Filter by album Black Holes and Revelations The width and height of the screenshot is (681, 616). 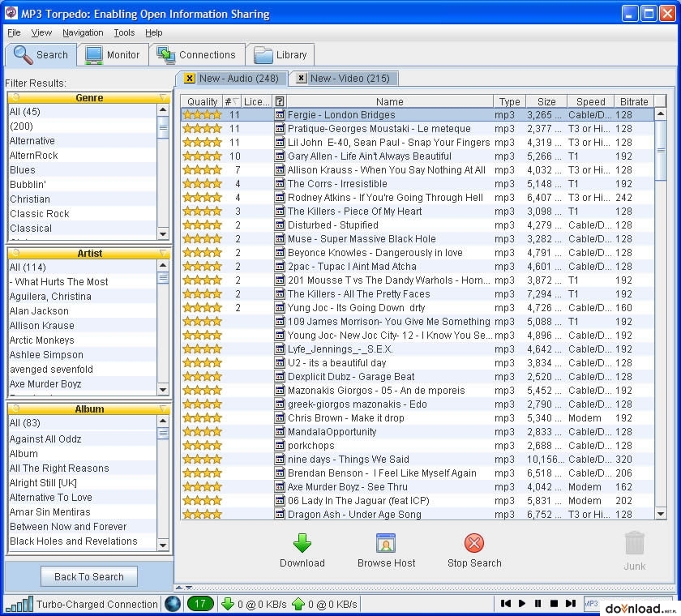click(x=83, y=541)
